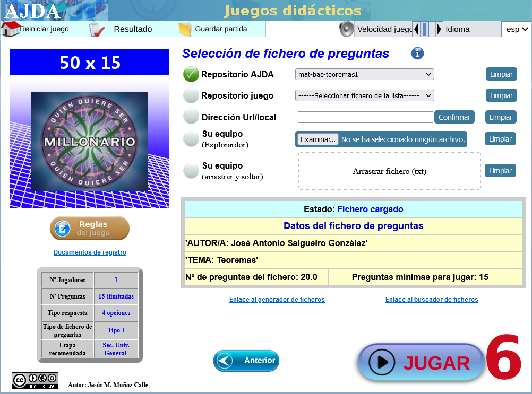Select the Dirección Url/local radio option

(x=191, y=117)
